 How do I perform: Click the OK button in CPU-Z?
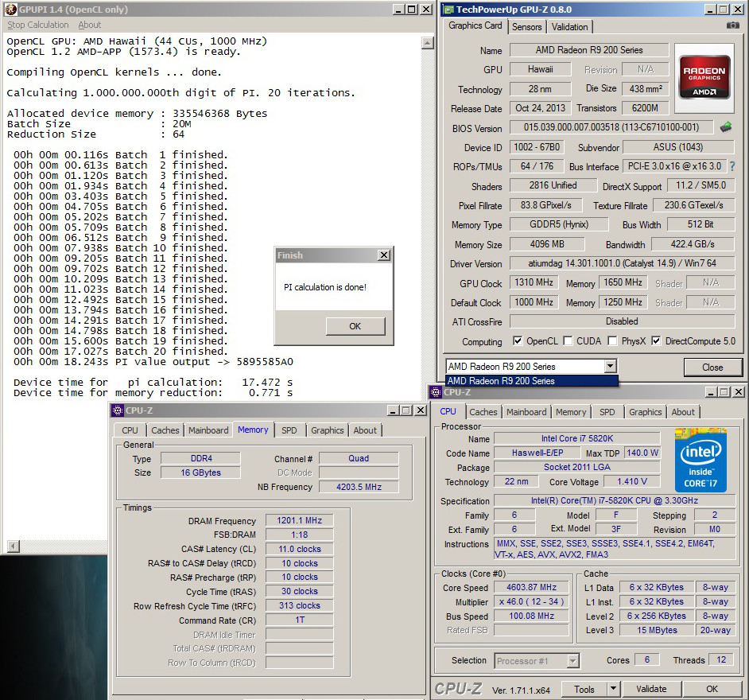click(712, 689)
